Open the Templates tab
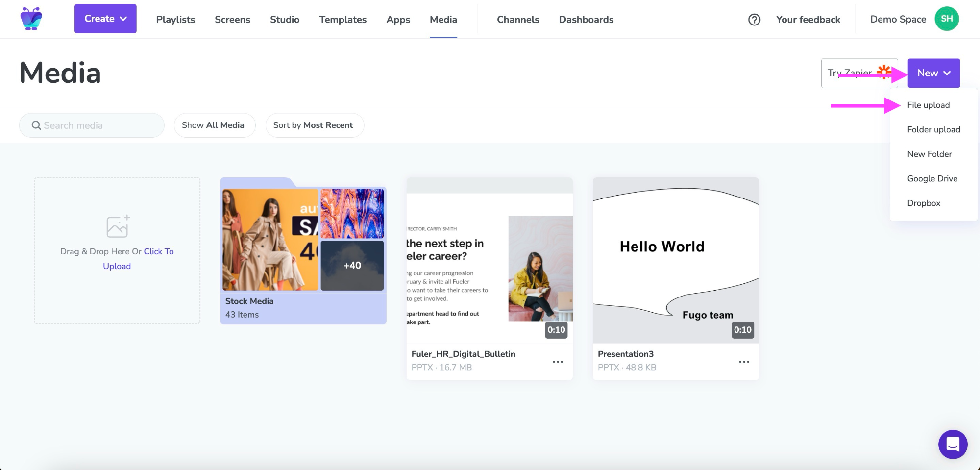 343,20
